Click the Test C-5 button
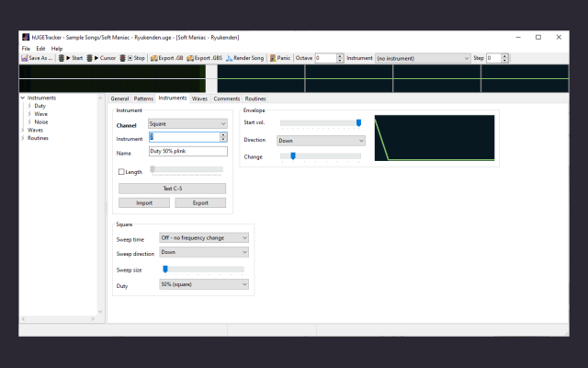The height and width of the screenshot is (368, 588). coord(172,188)
